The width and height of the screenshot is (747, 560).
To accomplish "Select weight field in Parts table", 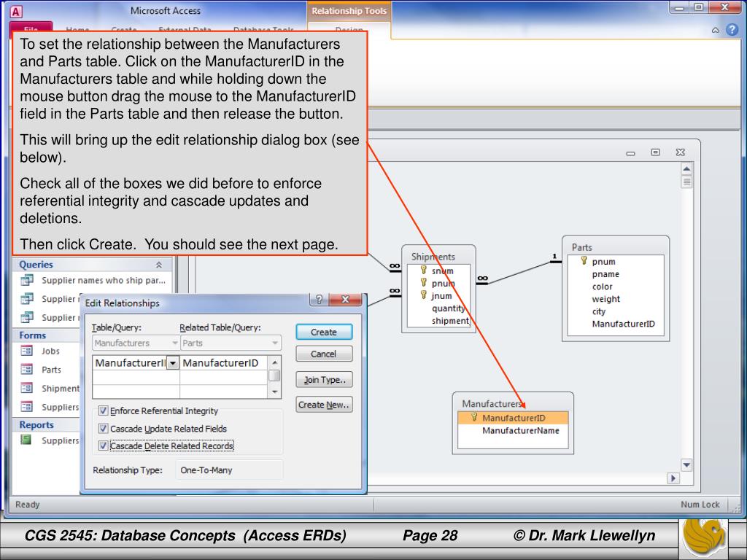I will click(x=606, y=299).
